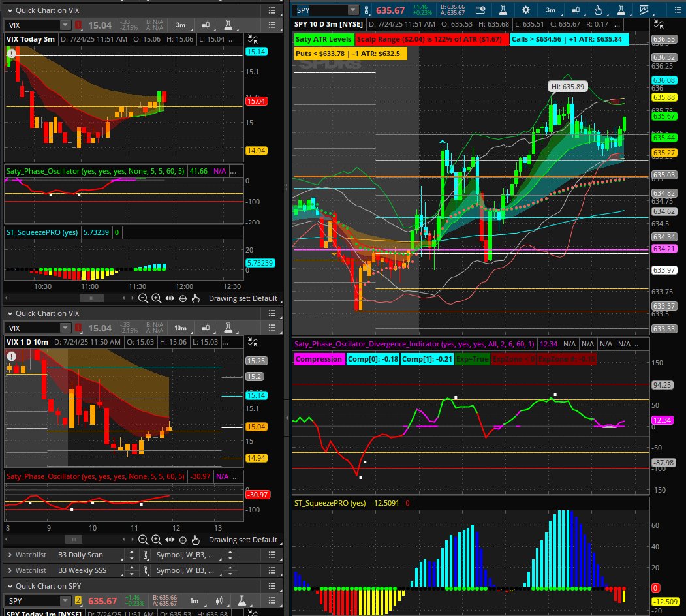The image size is (686, 616).
Task: Open the VIX symbol dropdown in 3m quick chart
Action: point(65,25)
